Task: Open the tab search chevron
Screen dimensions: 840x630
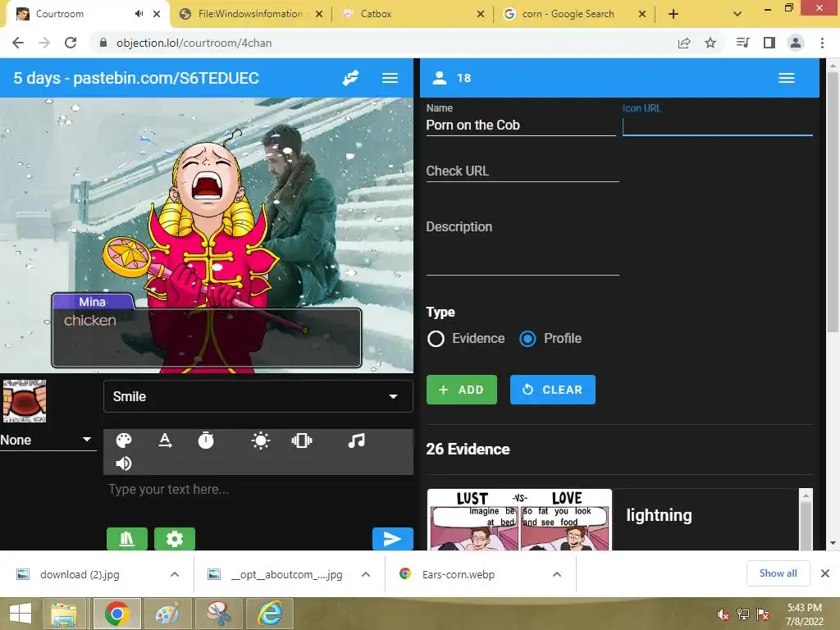Action: (x=737, y=14)
